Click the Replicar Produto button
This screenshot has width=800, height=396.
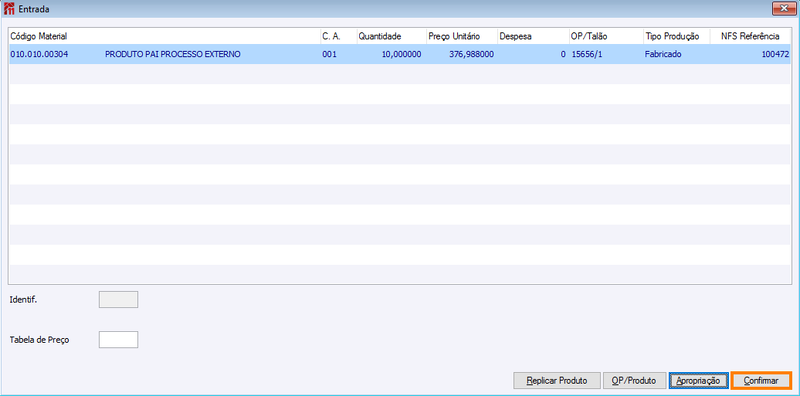(x=557, y=381)
